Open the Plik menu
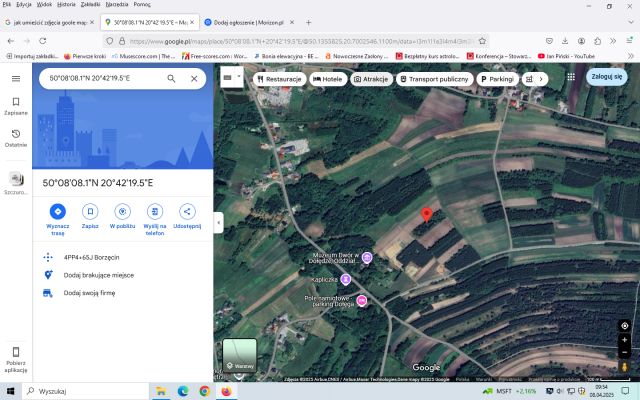This screenshot has width=640, height=400. tap(7, 4)
